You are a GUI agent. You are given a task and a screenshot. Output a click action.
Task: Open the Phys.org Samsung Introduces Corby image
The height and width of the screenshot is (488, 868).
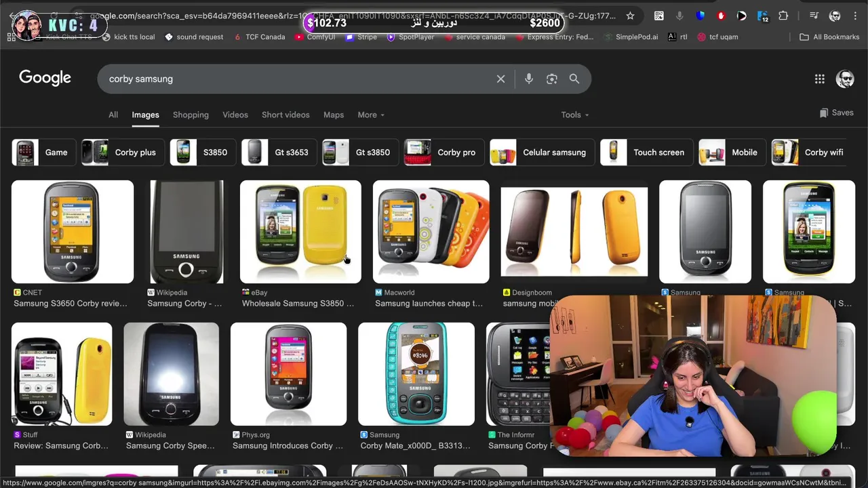point(288,374)
